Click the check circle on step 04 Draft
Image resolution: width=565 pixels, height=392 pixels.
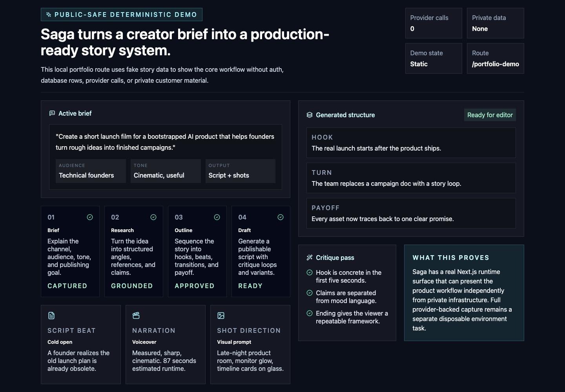[x=281, y=217]
